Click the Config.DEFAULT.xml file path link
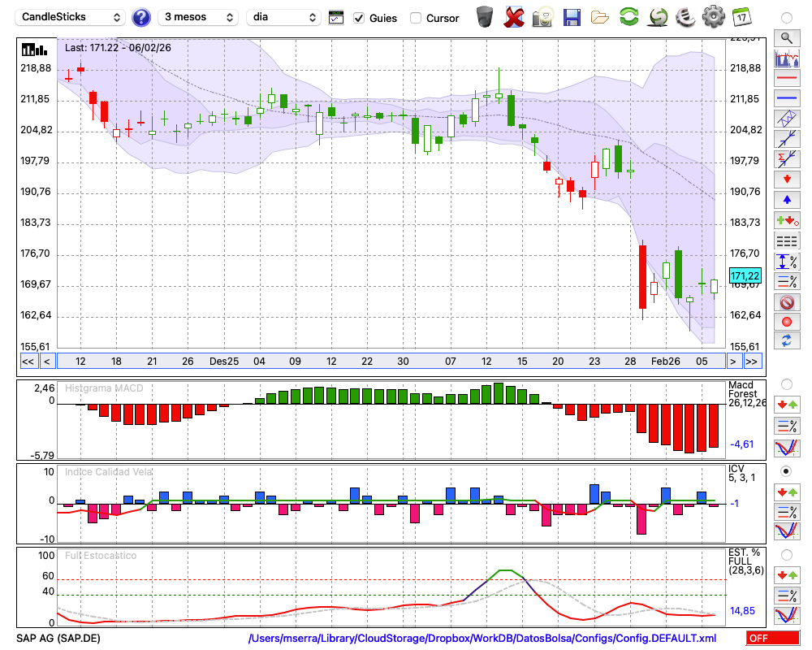 [x=482, y=638]
